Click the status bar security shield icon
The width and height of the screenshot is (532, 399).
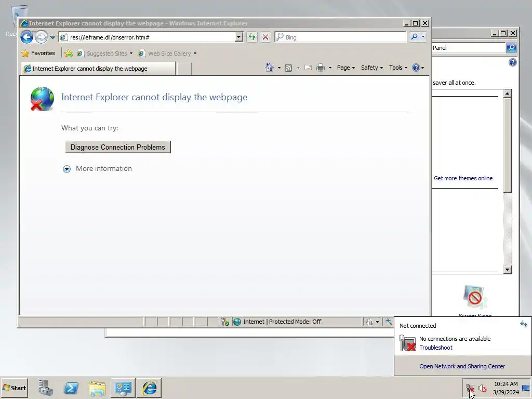224,322
